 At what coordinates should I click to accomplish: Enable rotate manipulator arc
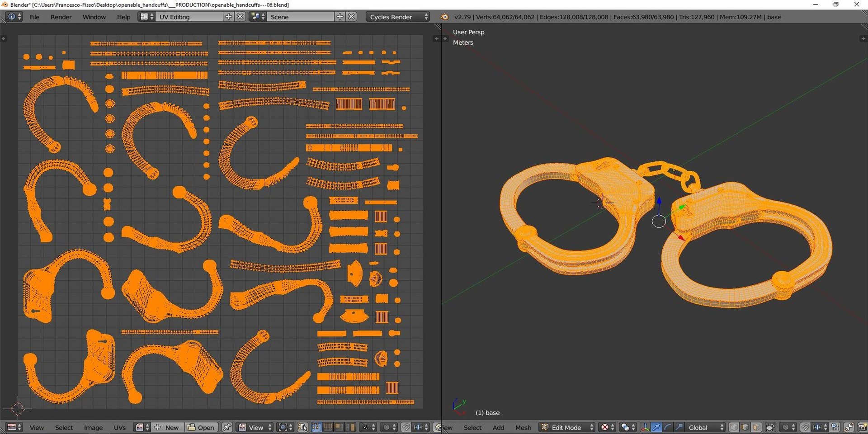point(668,427)
